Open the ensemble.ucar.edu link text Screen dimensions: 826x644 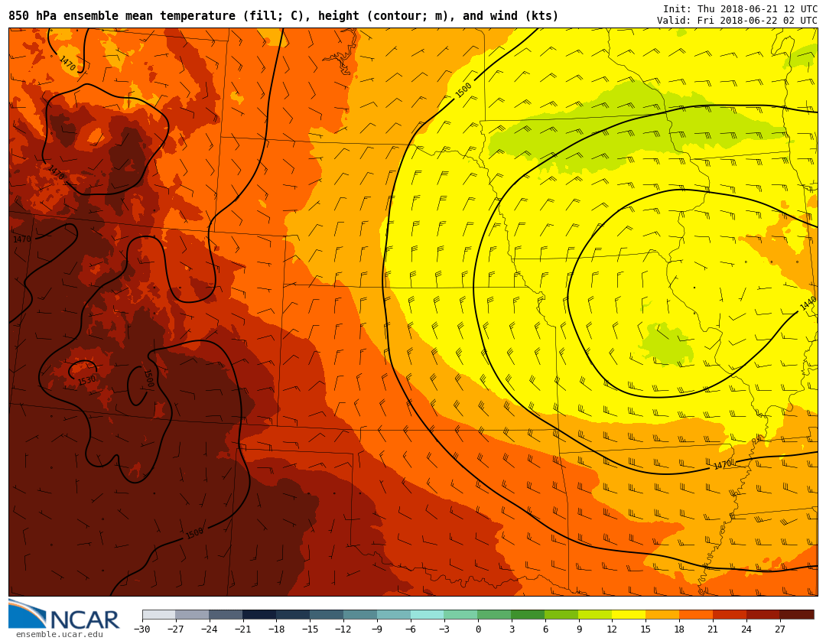pyautogui.click(x=59, y=635)
